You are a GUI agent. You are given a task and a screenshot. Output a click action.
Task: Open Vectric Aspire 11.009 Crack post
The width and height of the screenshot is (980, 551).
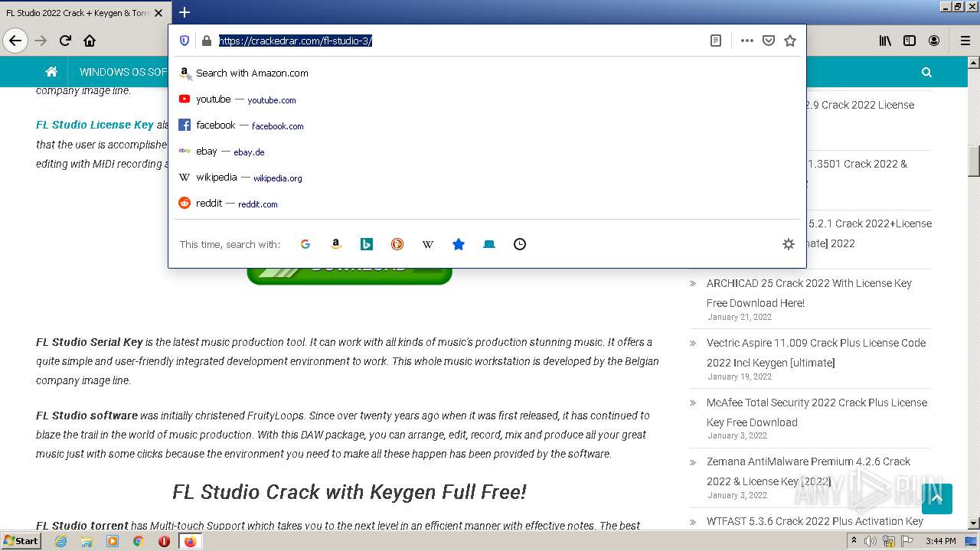point(816,353)
